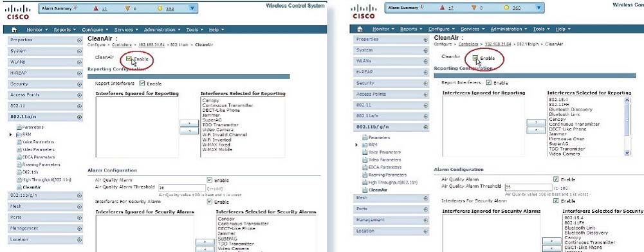Open Reports menu in 802.11b/g/n window

point(410,29)
